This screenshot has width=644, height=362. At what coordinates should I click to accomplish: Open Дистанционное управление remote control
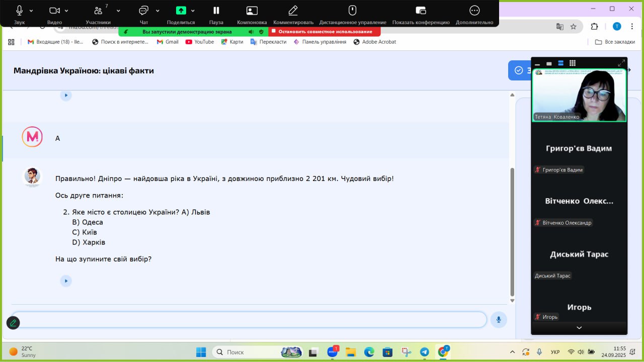[x=352, y=11]
